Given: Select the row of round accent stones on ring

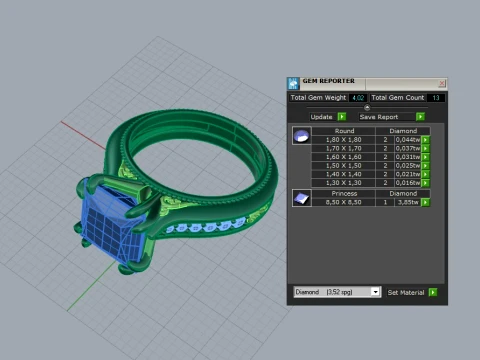Looking at the screenshot, I should point(206,226).
